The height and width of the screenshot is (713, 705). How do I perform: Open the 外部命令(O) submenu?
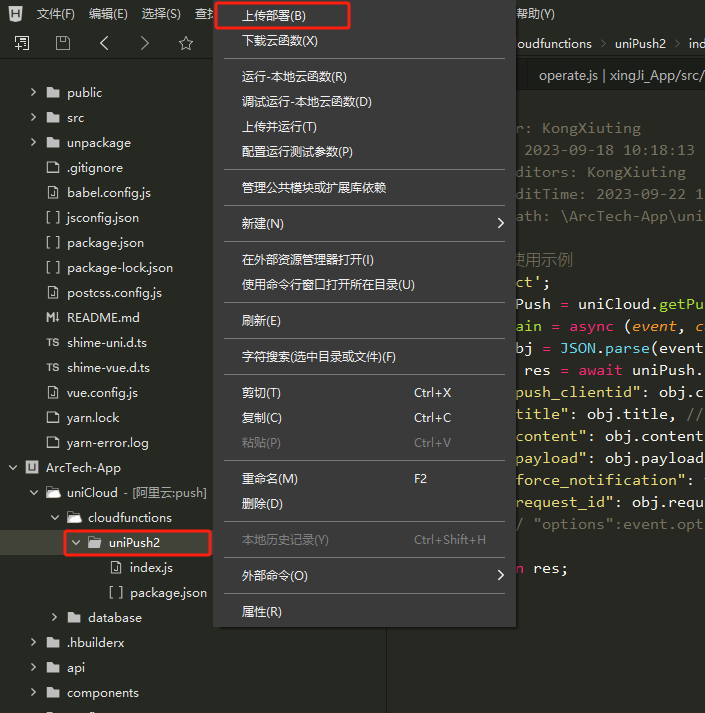tap(364, 576)
